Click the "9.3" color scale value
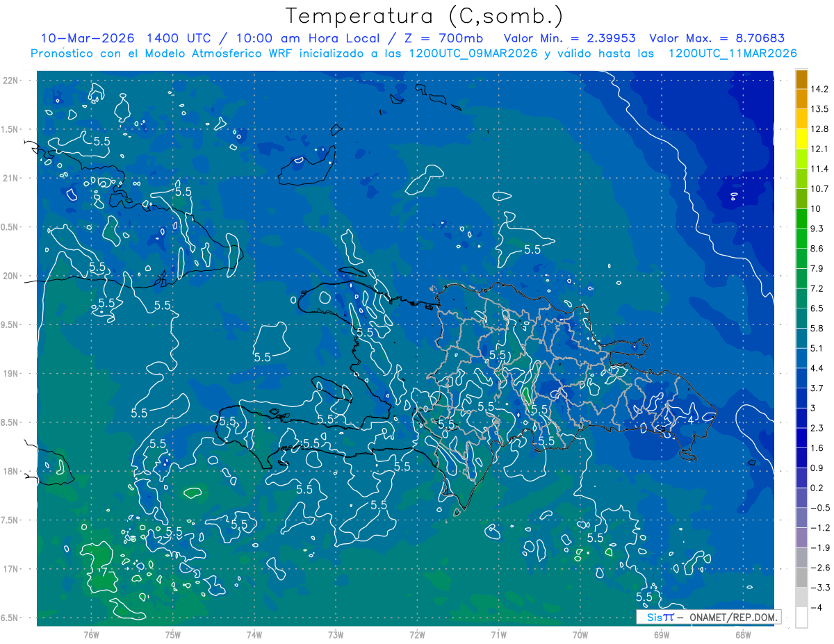 818,229
